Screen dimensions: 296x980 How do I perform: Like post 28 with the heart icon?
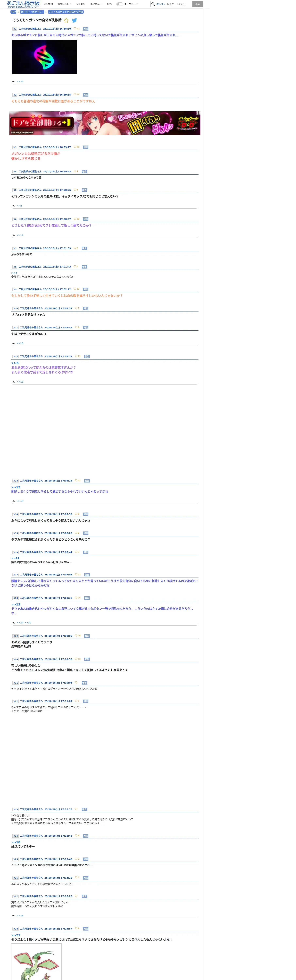point(76,929)
